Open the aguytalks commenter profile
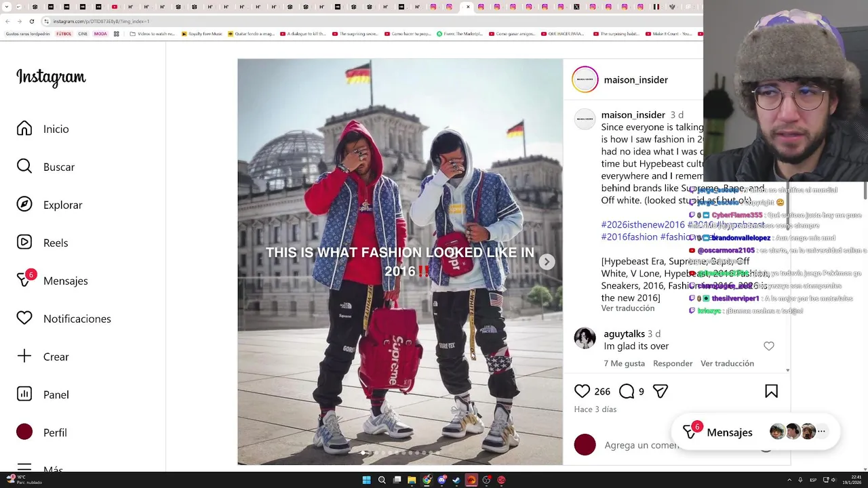Screen dimensions: 868x488 point(625,334)
